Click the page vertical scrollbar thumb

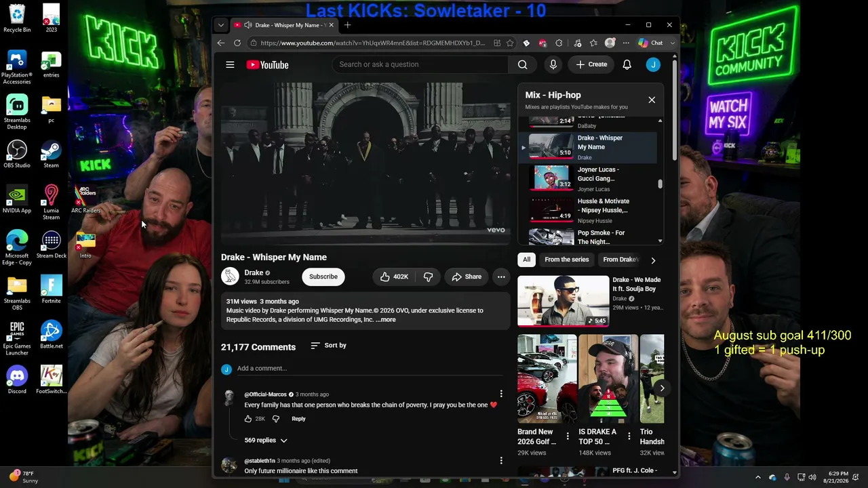click(675, 112)
